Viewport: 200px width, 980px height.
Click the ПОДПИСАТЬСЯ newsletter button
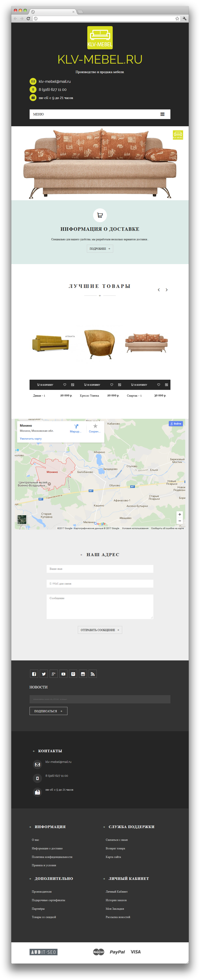tap(48, 711)
